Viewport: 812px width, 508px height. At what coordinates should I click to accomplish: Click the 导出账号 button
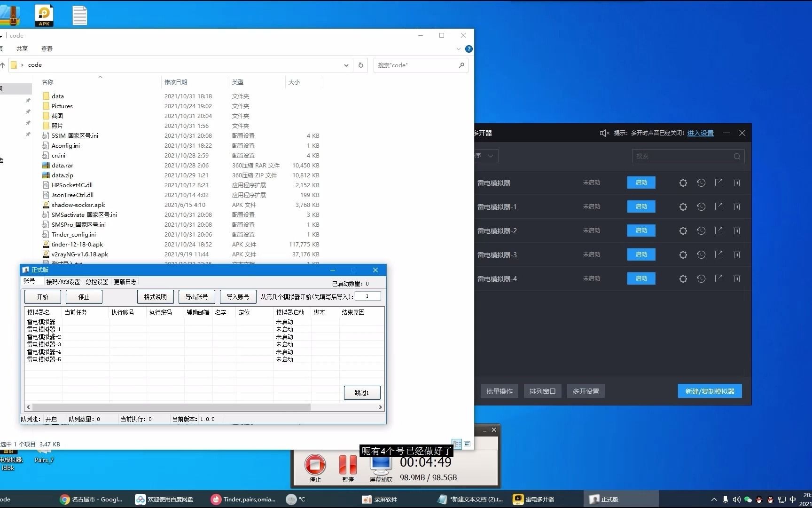(x=196, y=297)
